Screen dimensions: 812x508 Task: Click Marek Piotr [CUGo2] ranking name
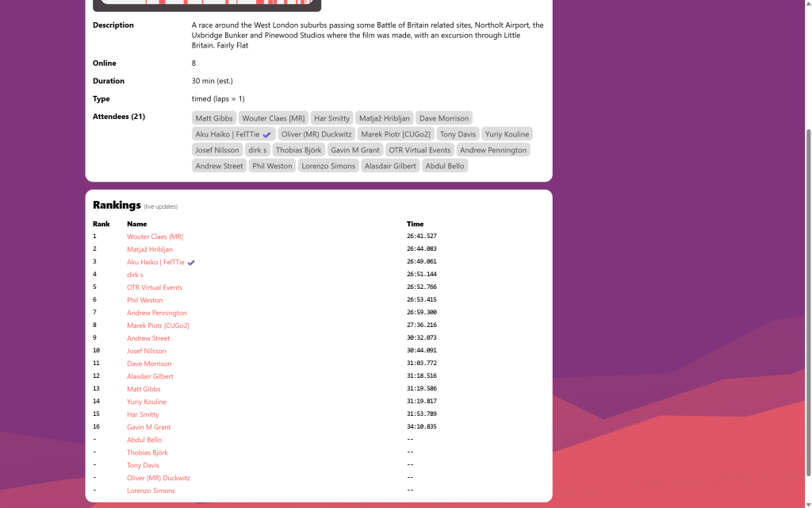tap(158, 325)
